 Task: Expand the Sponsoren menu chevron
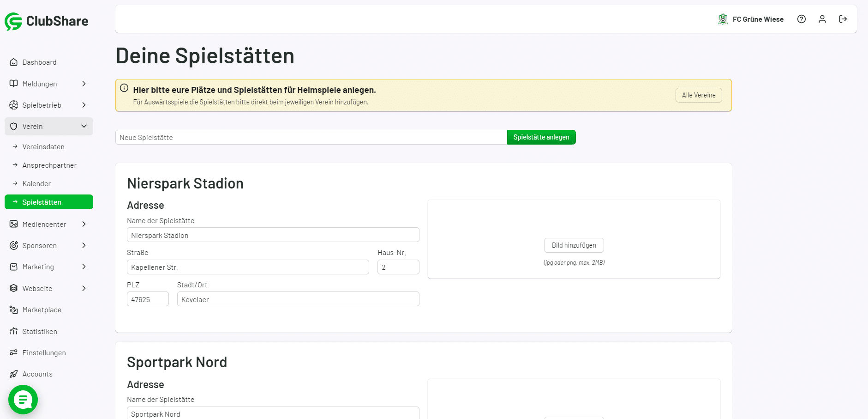point(84,245)
